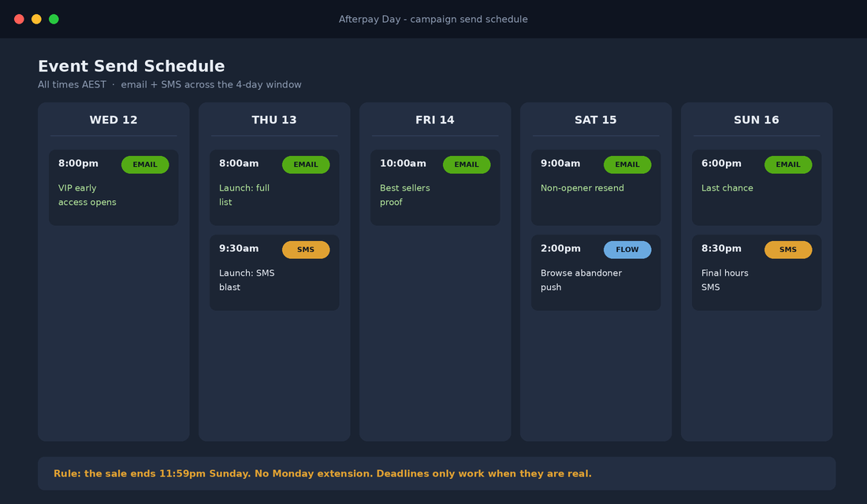Open the Launch: full list card
This screenshot has height=504, width=867.
click(x=274, y=187)
